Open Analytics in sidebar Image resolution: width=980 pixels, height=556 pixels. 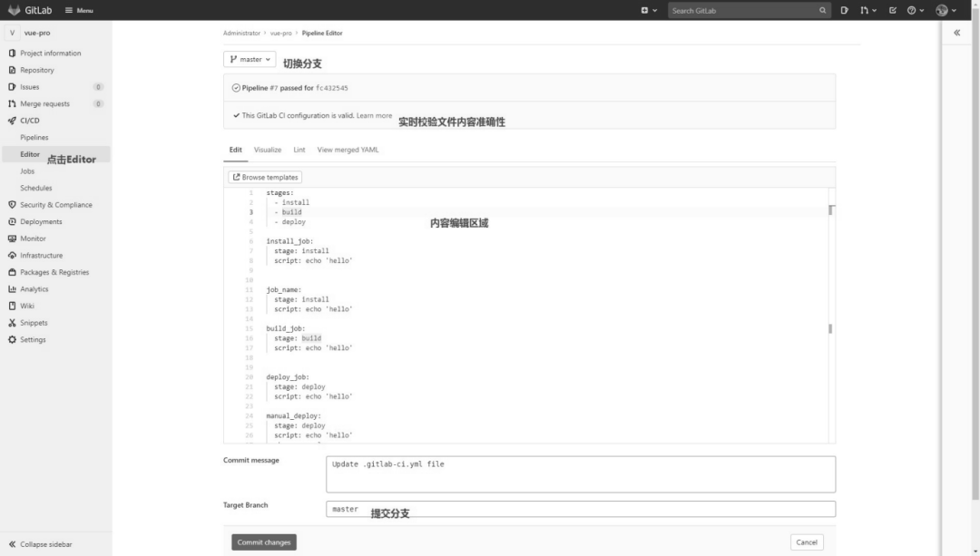(x=34, y=289)
